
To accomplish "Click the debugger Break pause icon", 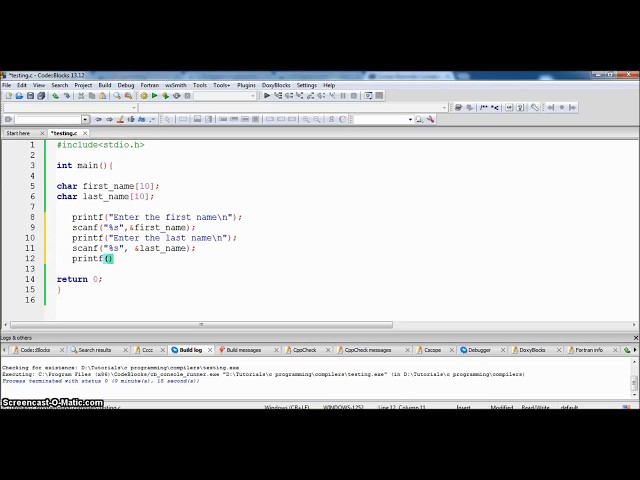I will pos(343,96).
